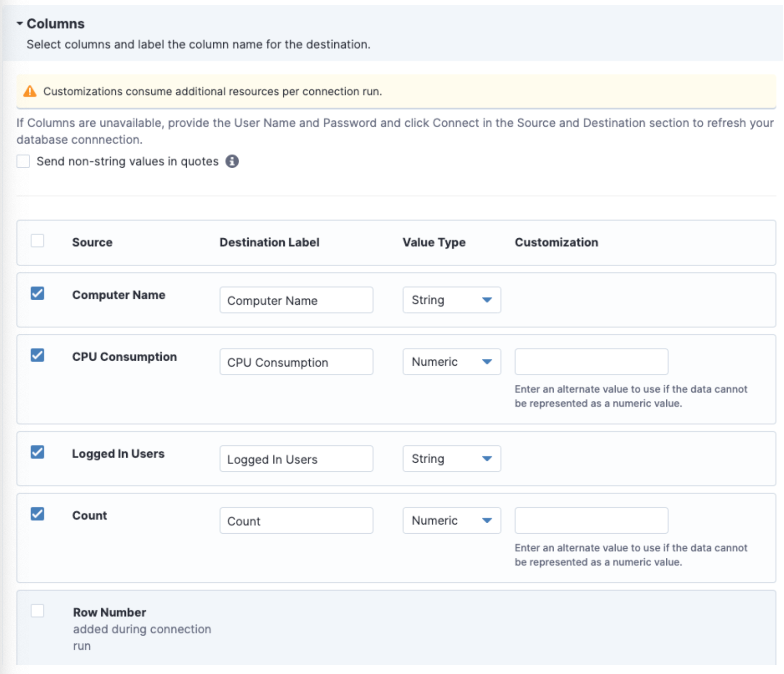784x674 pixels.
Task: Toggle the select-all checkbox in the header row
Action: coord(37,241)
